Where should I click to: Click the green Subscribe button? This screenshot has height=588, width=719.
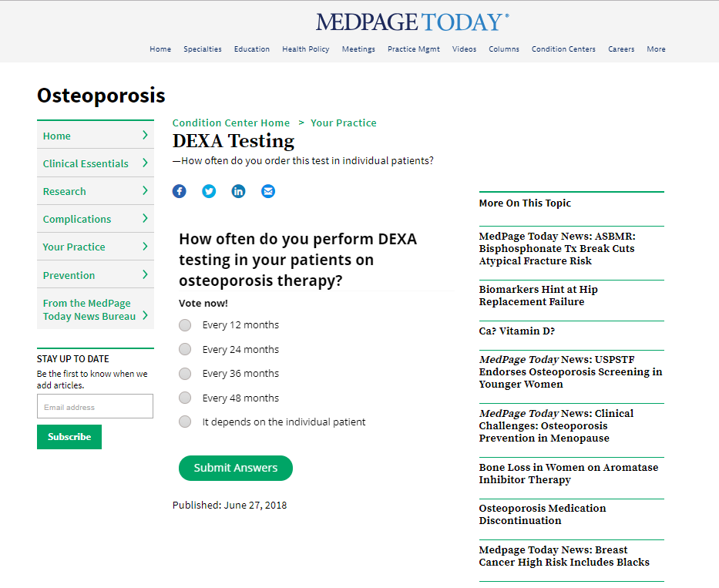point(69,437)
